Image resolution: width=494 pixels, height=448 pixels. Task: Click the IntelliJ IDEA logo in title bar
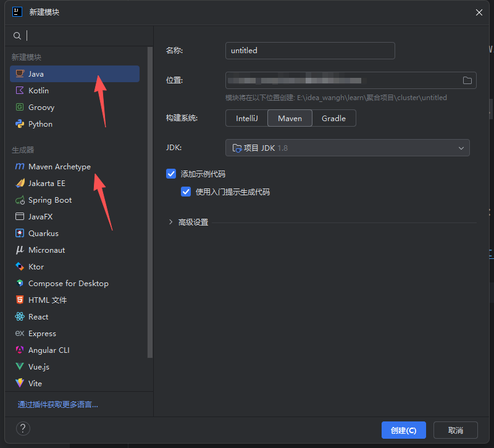click(x=17, y=12)
